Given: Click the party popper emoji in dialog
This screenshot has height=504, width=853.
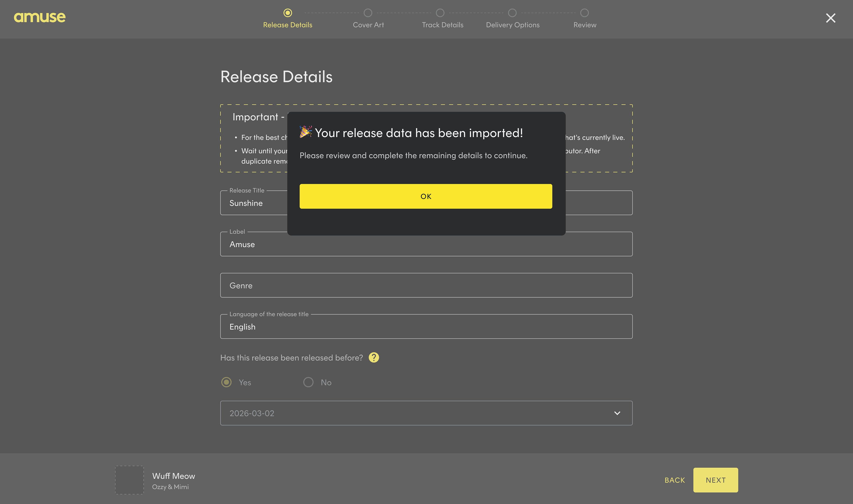Looking at the screenshot, I should click(x=305, y=132).
